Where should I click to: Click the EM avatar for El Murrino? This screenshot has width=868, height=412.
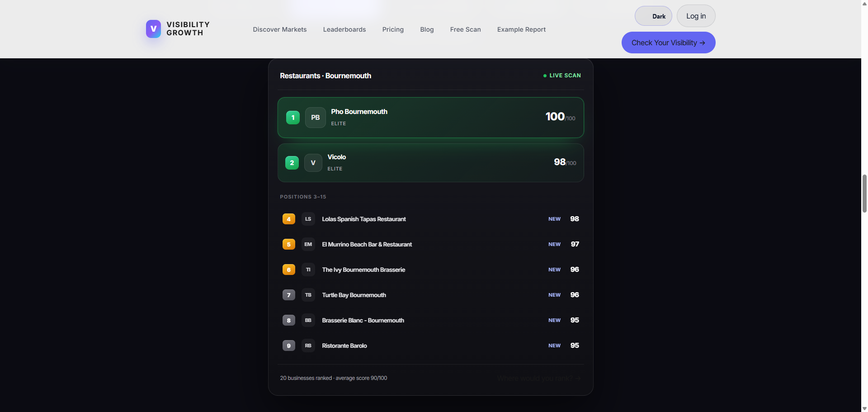click(x=308, y=244)
